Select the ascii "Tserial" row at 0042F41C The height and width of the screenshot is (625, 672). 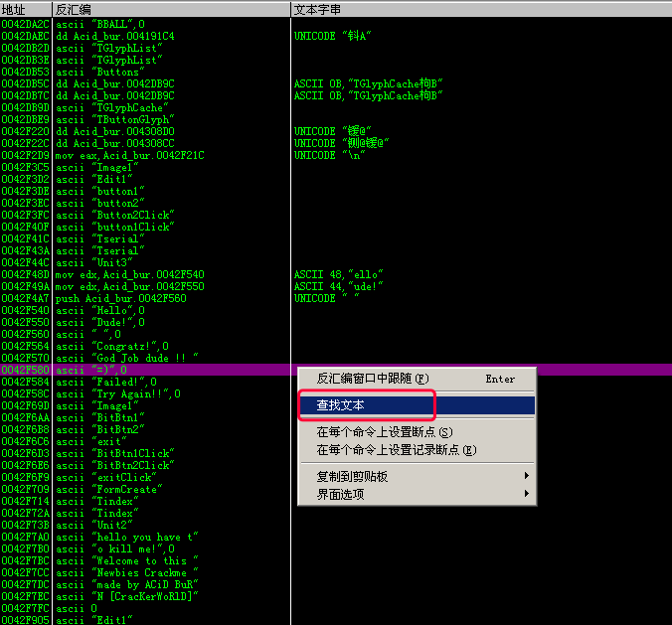coord(336,239)
